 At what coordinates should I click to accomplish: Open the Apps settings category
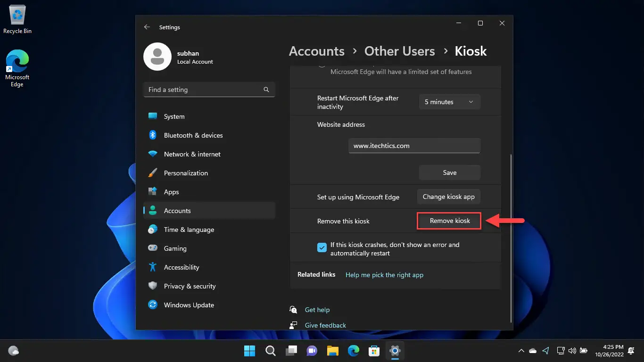pyautogui.click(x=209, y=192)
